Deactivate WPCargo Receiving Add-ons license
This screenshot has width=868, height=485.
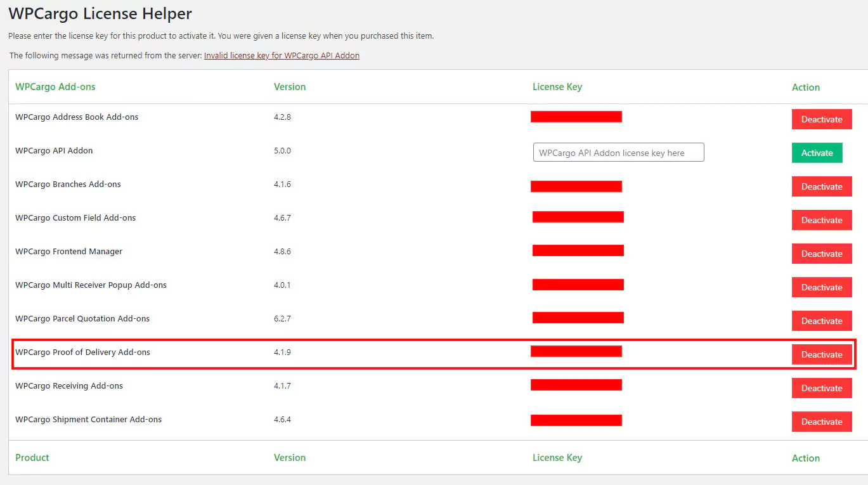[821, 388]
